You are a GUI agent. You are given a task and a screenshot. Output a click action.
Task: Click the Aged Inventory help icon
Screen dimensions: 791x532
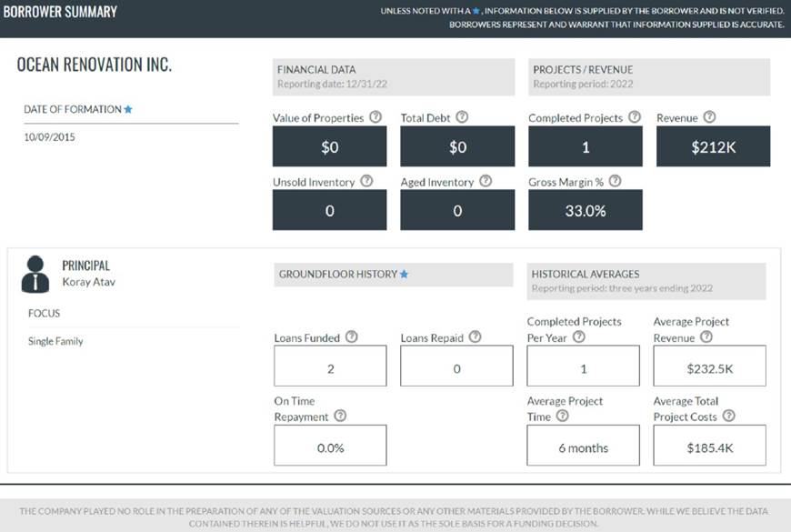tap(486, 181)
